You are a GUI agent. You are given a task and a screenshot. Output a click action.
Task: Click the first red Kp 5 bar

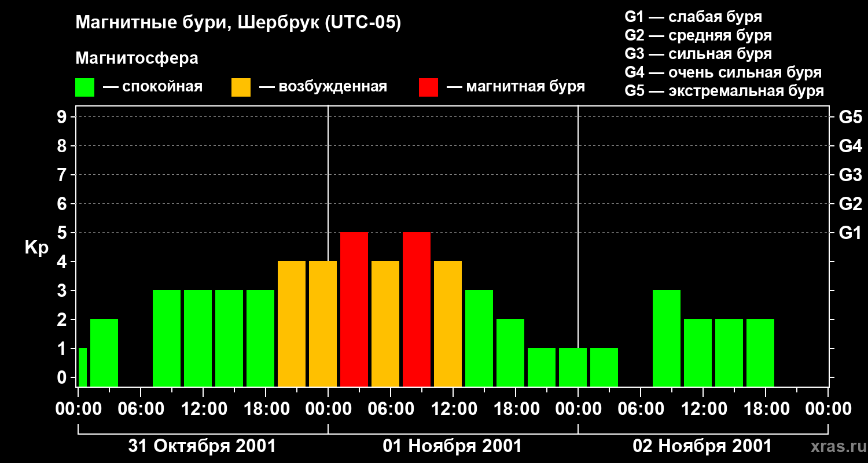[354, 309]
